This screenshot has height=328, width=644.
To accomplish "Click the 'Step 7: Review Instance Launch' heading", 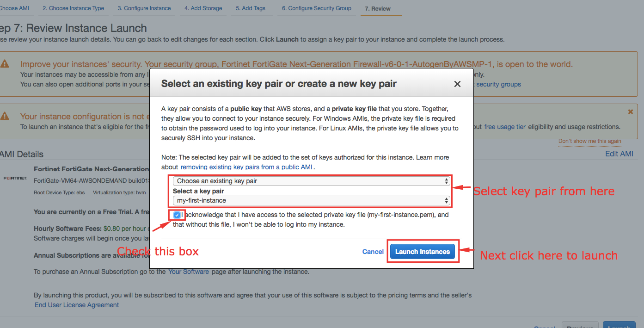I will [74, 28].
